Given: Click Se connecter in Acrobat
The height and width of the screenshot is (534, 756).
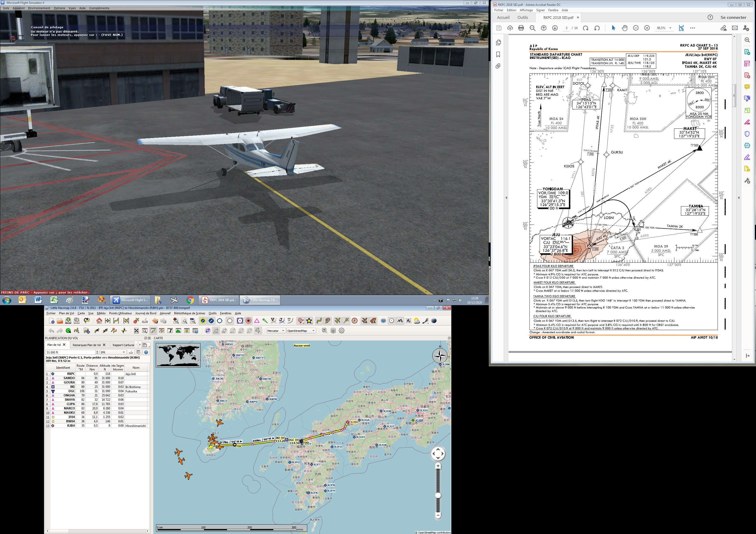Looking at the screenshot, I should click(x=733, y=18).
